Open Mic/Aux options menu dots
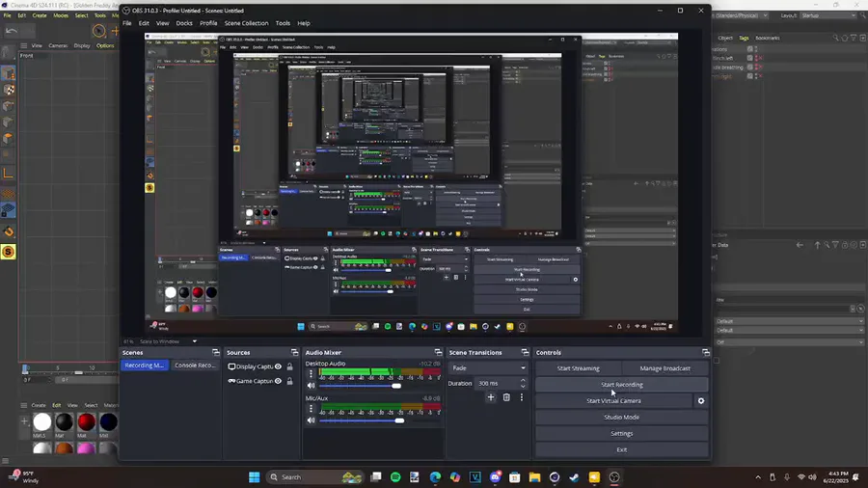 click(312, 408)
